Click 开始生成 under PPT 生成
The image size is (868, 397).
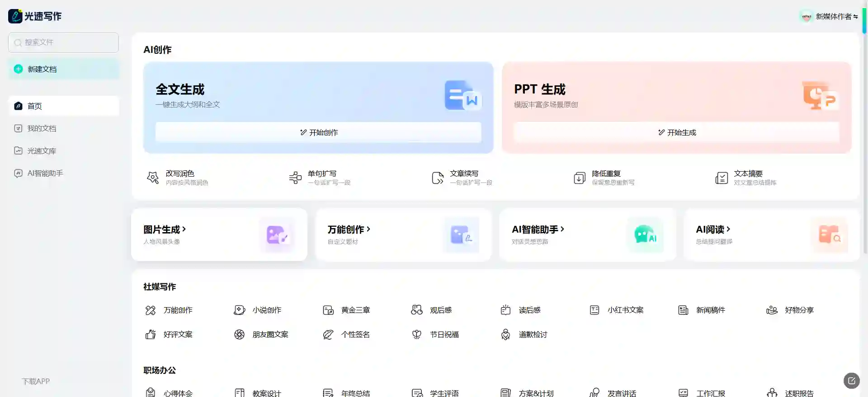676,132
